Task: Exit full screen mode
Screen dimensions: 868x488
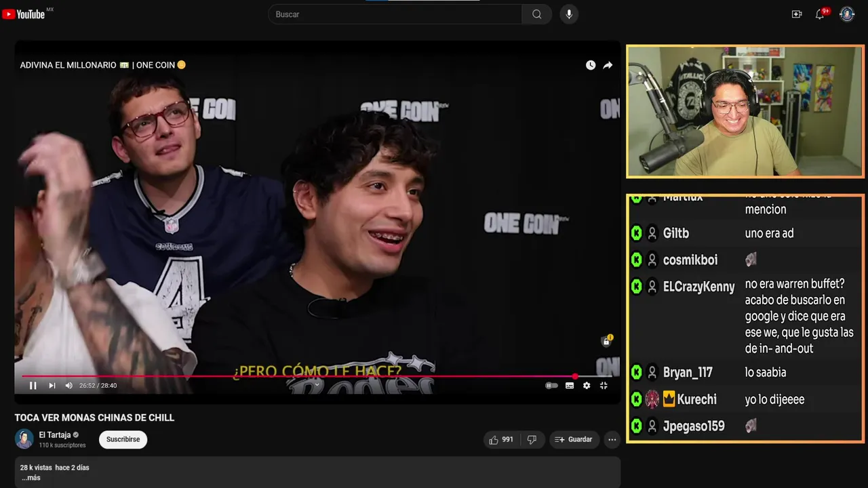Action: (x=604, y=386)
